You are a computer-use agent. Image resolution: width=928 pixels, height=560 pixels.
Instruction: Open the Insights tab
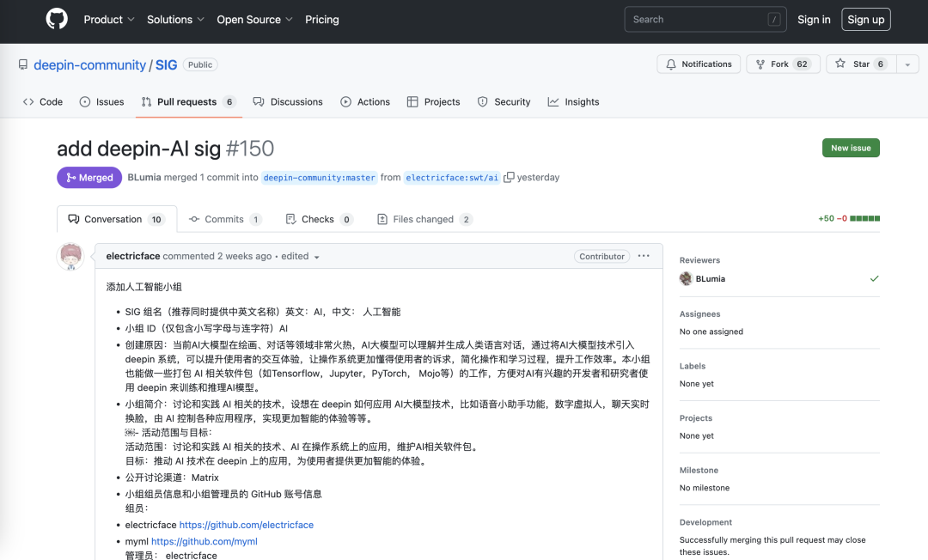(x=573, y=101)
